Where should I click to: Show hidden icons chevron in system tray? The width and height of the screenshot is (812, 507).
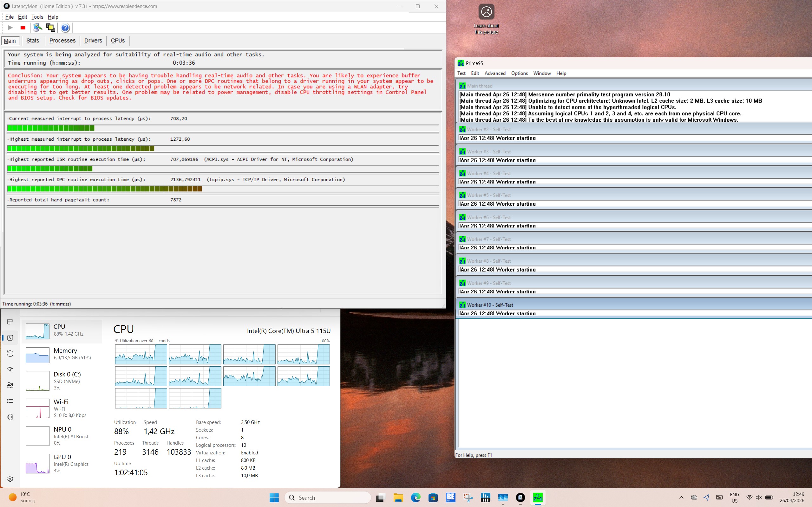(x=681, y=497)
